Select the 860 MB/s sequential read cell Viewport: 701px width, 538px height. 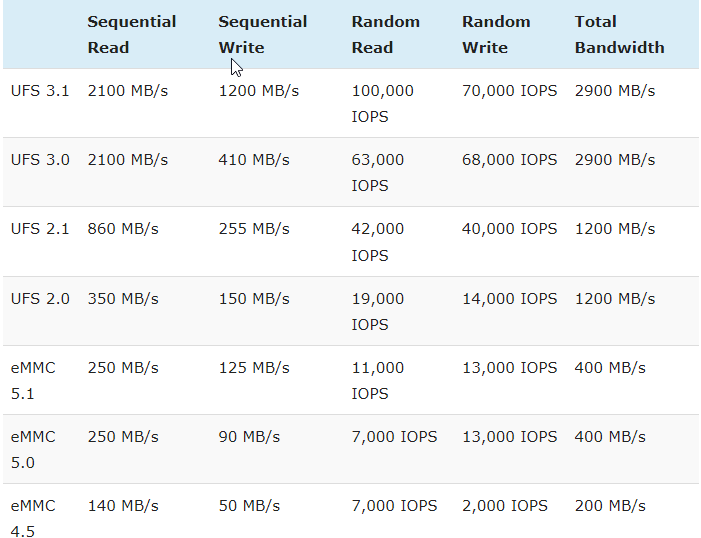click(x=123, y=229)
